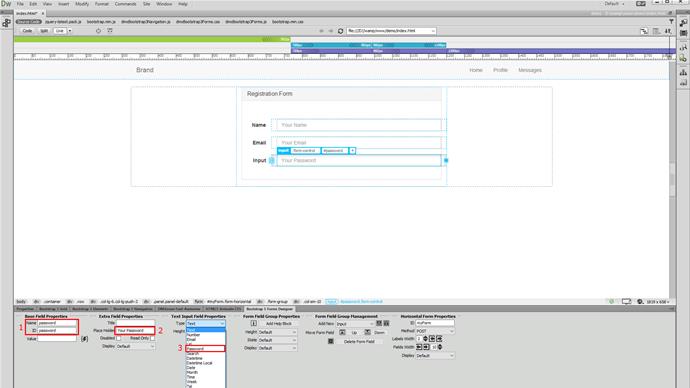This screenshot has height=388, width=690.
Task: Click the Place Holder text field
Action: [135, 330]
